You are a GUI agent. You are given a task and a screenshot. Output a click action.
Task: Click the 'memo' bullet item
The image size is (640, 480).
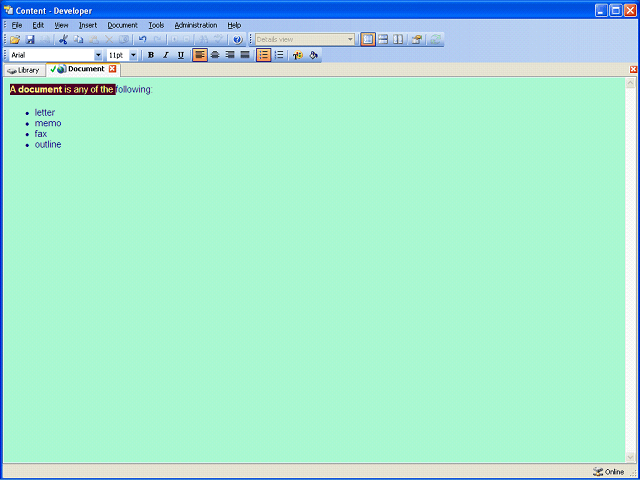[48, 123]
